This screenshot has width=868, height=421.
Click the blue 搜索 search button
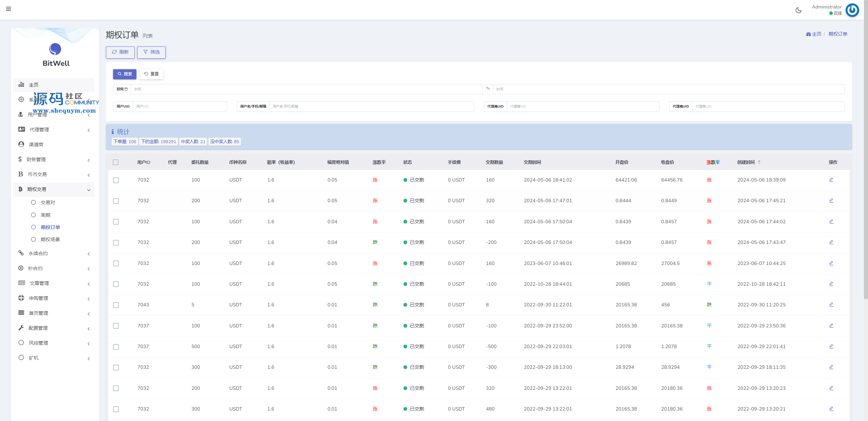point(125,74)
